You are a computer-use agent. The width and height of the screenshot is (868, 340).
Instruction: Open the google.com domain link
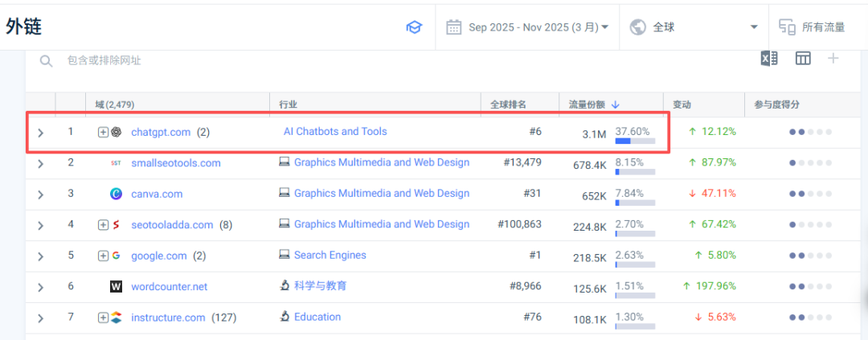click(x=159, y=256)
